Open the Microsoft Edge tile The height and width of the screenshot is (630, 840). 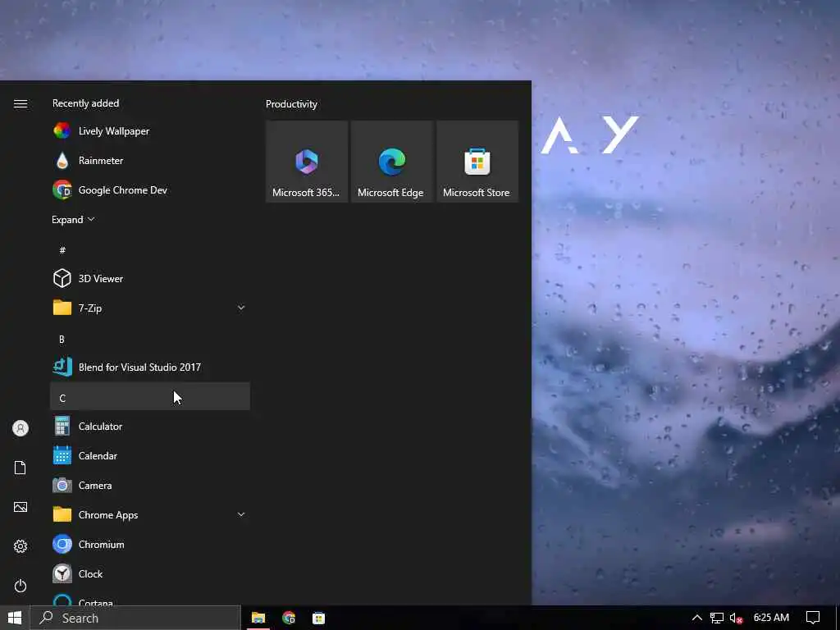[x=391, y=162]
